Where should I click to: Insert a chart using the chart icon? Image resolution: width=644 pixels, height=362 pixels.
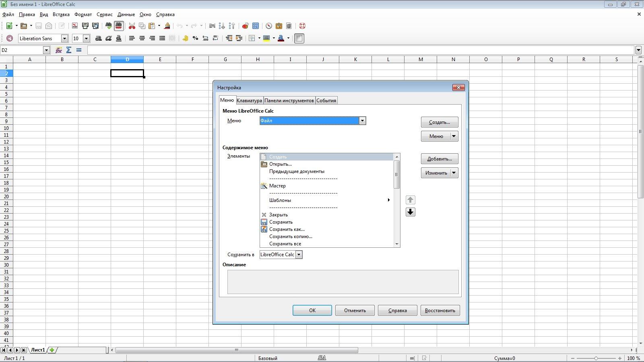[x=245, y=26]
